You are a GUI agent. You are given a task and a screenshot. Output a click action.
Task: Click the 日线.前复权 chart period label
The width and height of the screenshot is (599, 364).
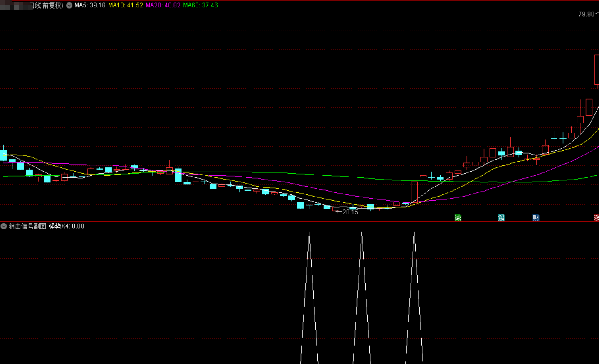[x=47, y=5]
